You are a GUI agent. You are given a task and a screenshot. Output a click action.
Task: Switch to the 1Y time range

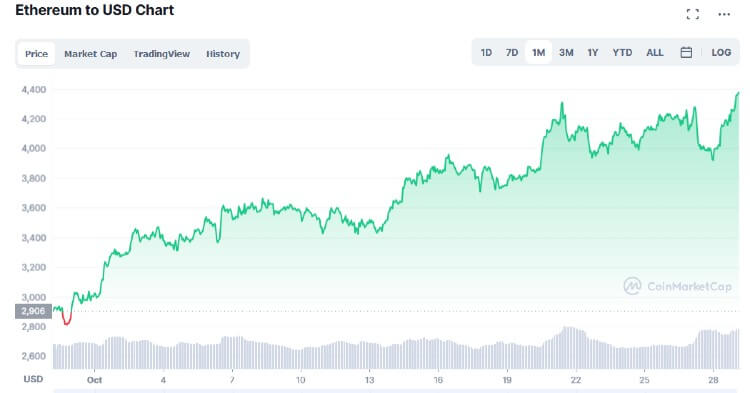point(593,53)
